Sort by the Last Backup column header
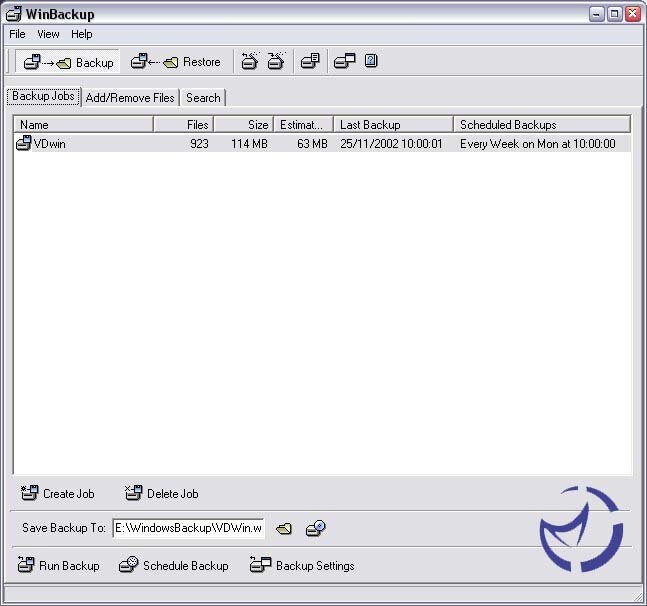Screen dimensions: 647x606 point(393,125)
